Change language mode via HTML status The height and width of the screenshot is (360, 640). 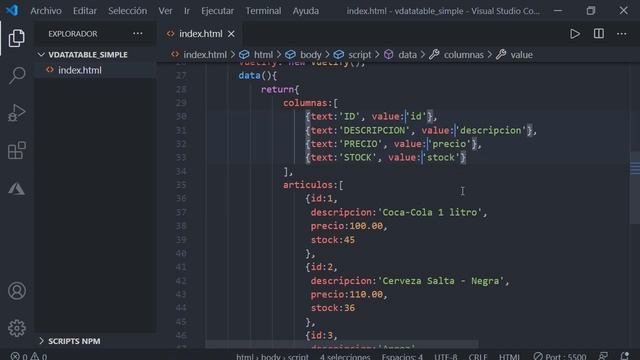(x=509, y=356)
